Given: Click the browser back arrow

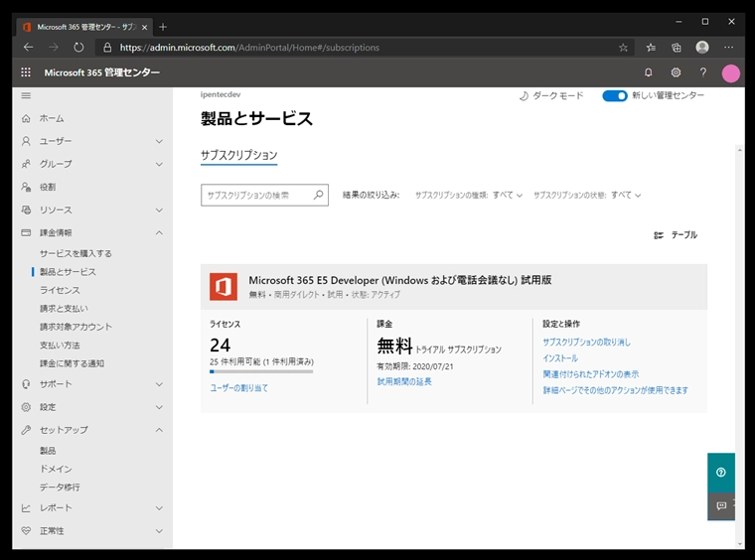Looking at the screenshot, I should coord(29,47).
